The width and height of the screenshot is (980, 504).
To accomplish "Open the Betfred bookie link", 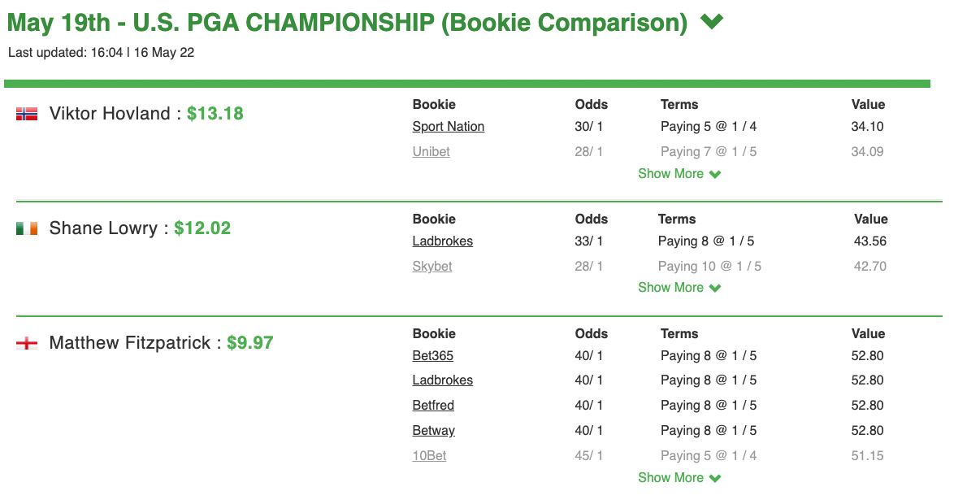I will 433,406.
